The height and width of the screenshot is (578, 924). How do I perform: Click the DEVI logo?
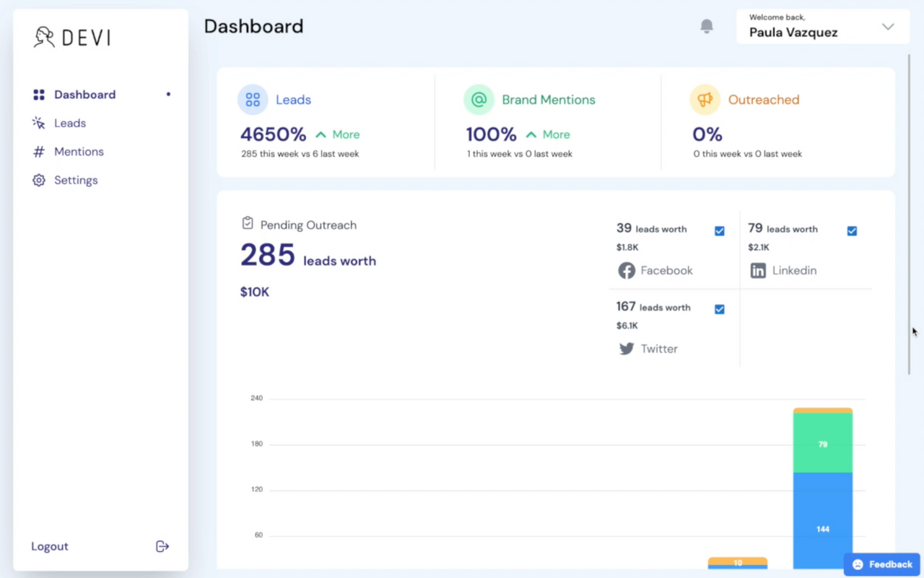tap(72, 38)
